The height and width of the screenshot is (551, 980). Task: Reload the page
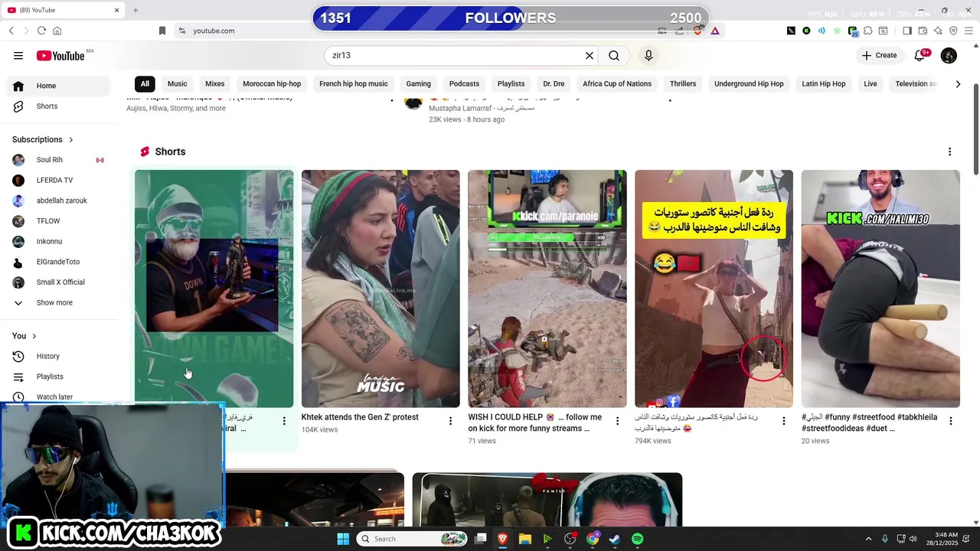point(41,31)
